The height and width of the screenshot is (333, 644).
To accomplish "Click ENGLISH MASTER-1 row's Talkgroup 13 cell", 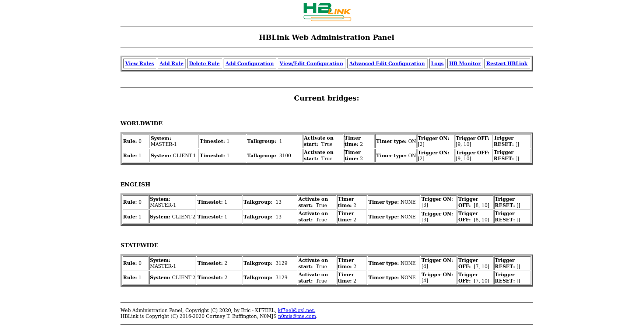I will click(x=270, y=202).
